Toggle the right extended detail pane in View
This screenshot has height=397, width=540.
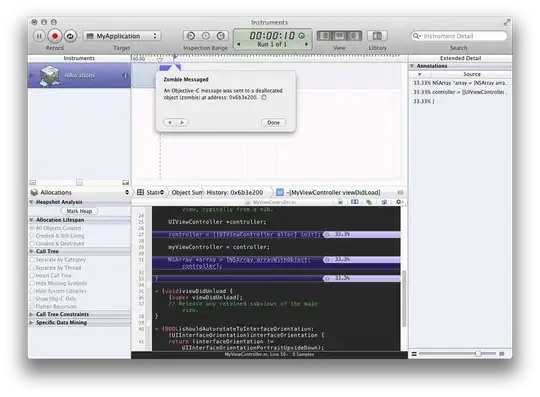tap(354, 35)
